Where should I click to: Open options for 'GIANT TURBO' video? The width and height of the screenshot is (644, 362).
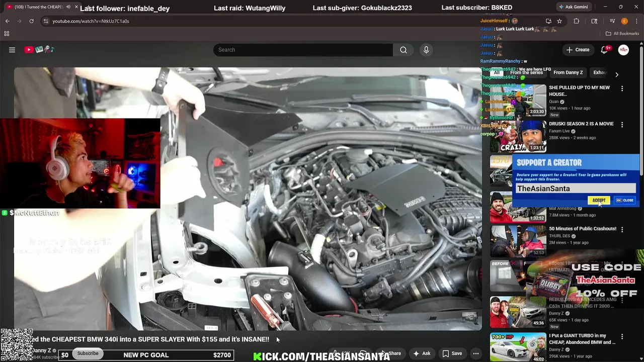coord(622,336)
